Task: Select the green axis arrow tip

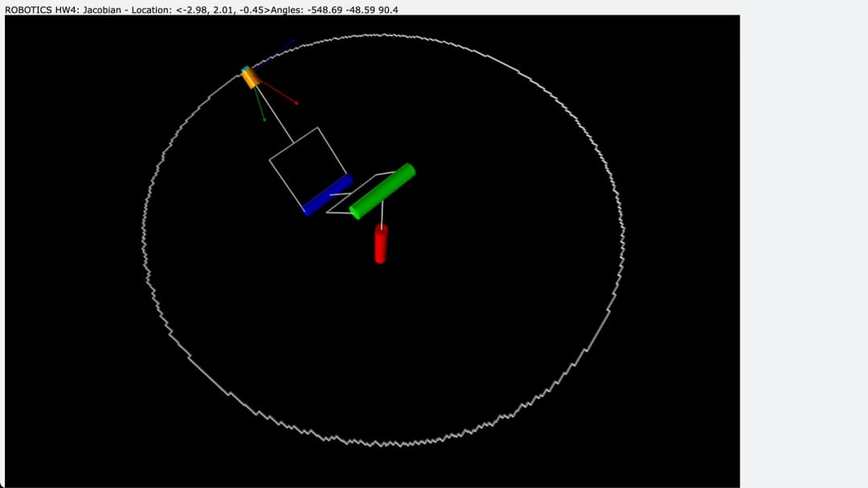Action: coord(264,120)
